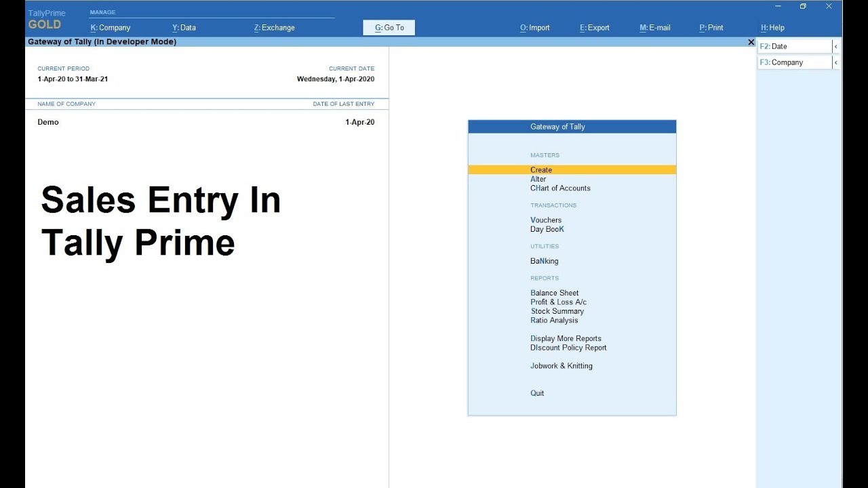Select the Demo company row
Screen dimensions: 868x488
pyautogui.click(x=206, y=122)
